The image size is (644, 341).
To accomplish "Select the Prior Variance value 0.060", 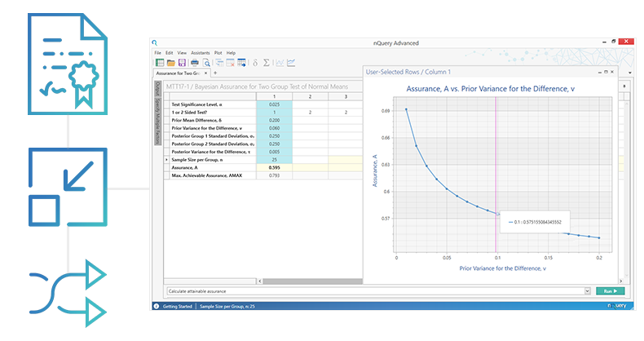I will point(275,128).
